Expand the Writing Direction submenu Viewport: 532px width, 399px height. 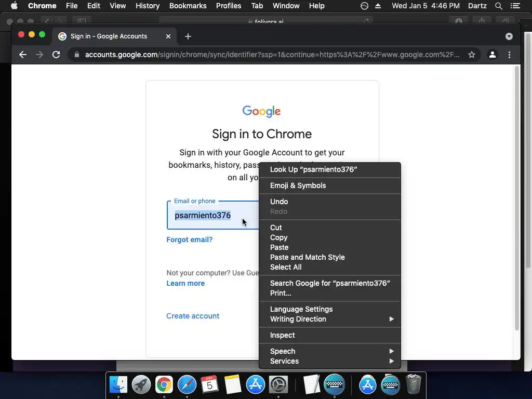point(329,319)
